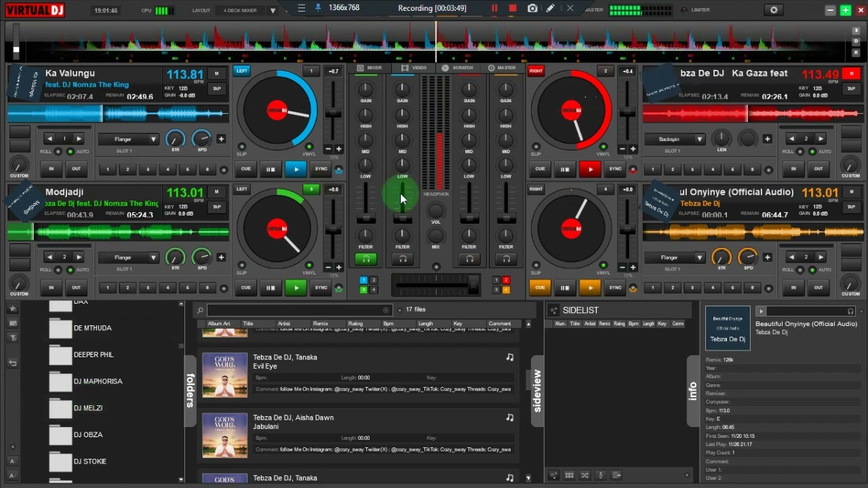Screen dimensions: 868x488
Task: Toggle headphone cue on the red mixer channel
Action: [x=469, y=259]
